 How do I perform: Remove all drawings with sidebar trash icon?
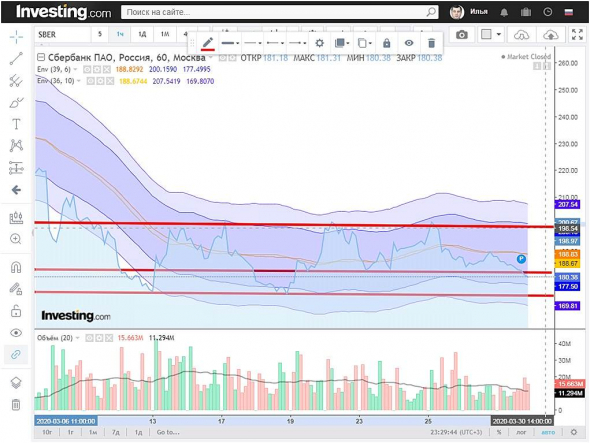click(x=16, y=405)
